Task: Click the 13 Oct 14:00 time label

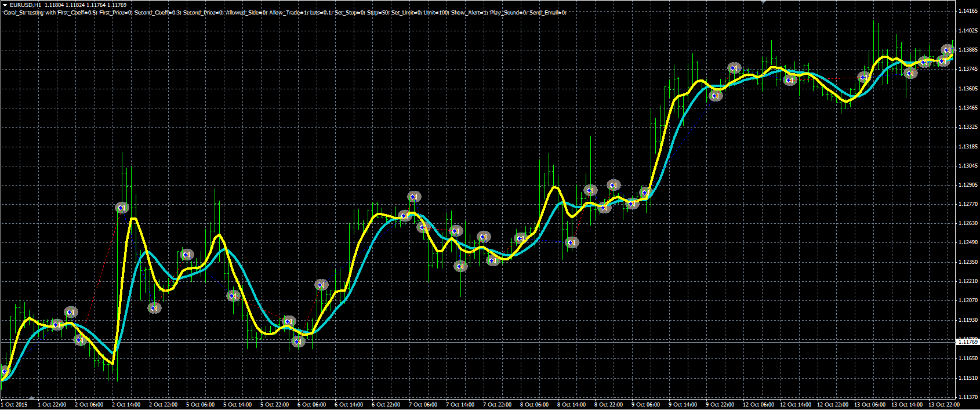Action: [907, 405]
